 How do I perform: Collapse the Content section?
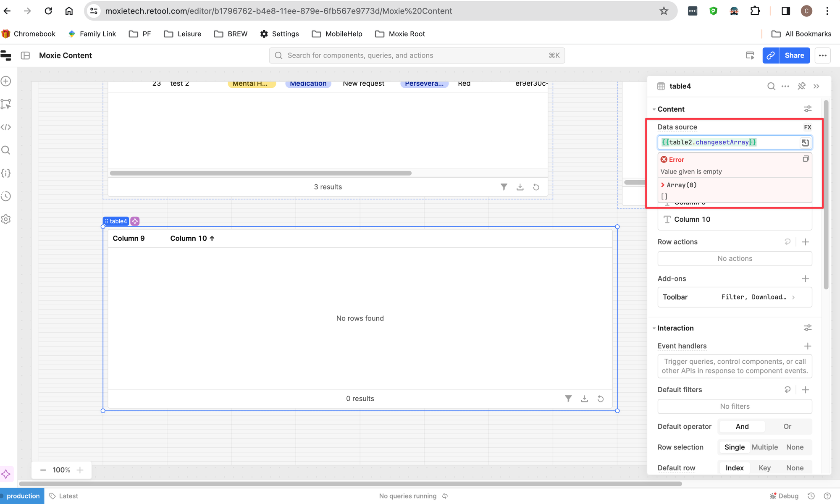tap(654, 109)
